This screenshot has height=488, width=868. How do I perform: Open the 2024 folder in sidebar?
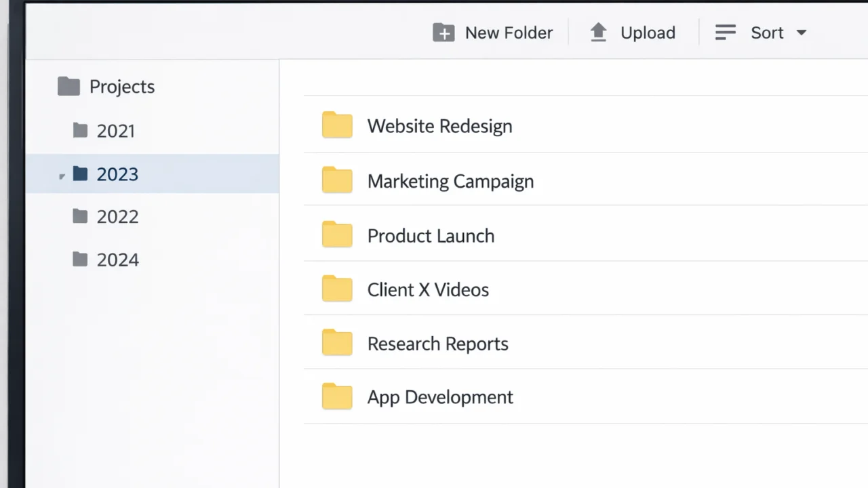click(117, 260)
